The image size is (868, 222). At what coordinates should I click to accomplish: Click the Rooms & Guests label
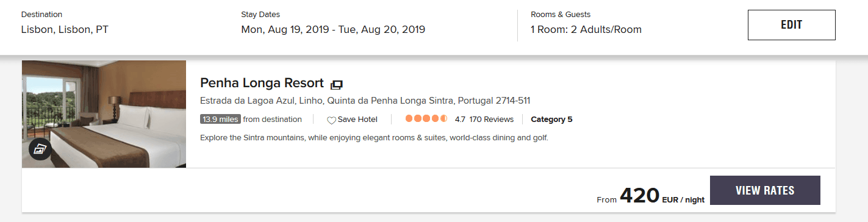tap(561, 14)
